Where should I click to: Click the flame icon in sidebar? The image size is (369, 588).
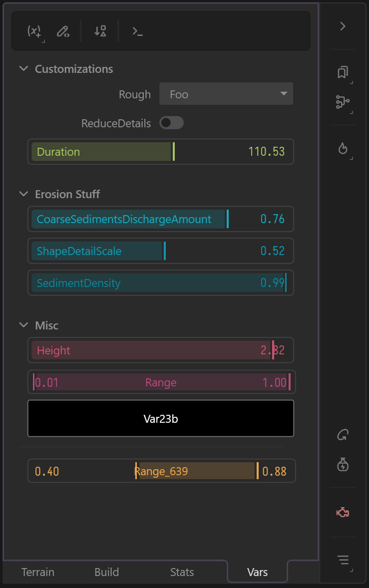pyautogui.click(x=343, y=148)
